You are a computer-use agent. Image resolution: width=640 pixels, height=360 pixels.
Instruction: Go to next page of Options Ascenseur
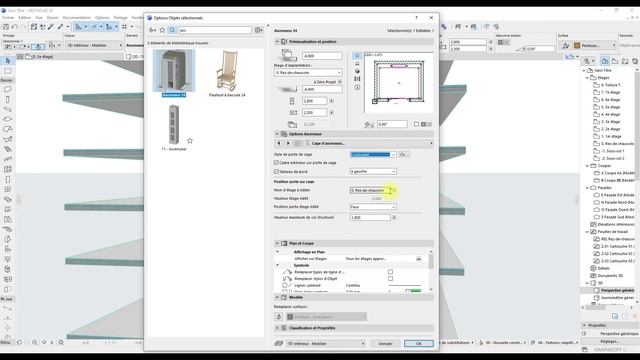click(288, 143)
